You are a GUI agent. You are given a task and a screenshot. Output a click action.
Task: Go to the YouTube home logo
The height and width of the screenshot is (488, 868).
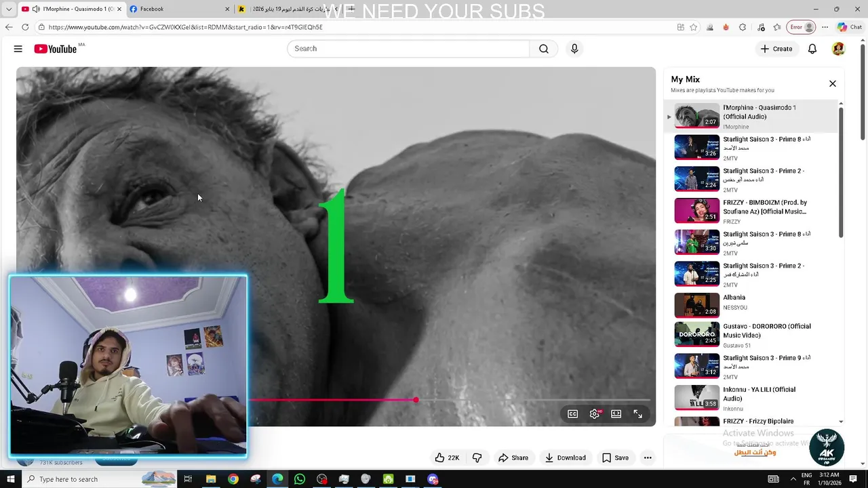pos(56,49)
